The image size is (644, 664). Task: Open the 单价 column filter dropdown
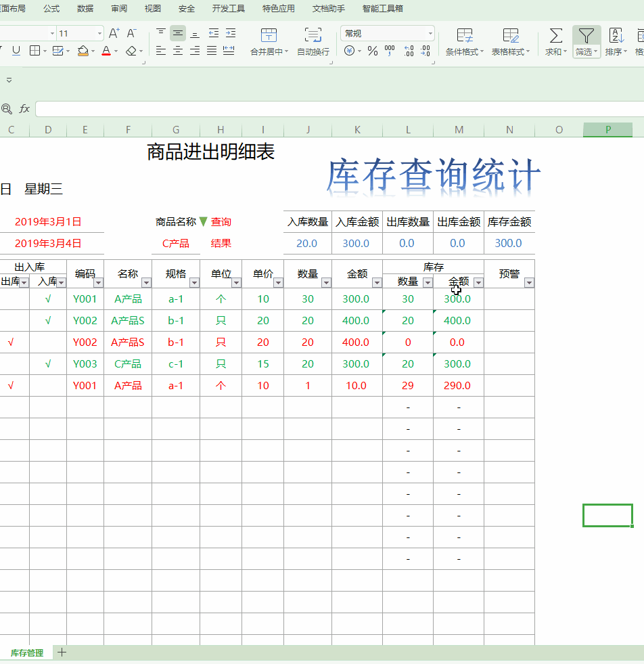[x=278, y=282]
